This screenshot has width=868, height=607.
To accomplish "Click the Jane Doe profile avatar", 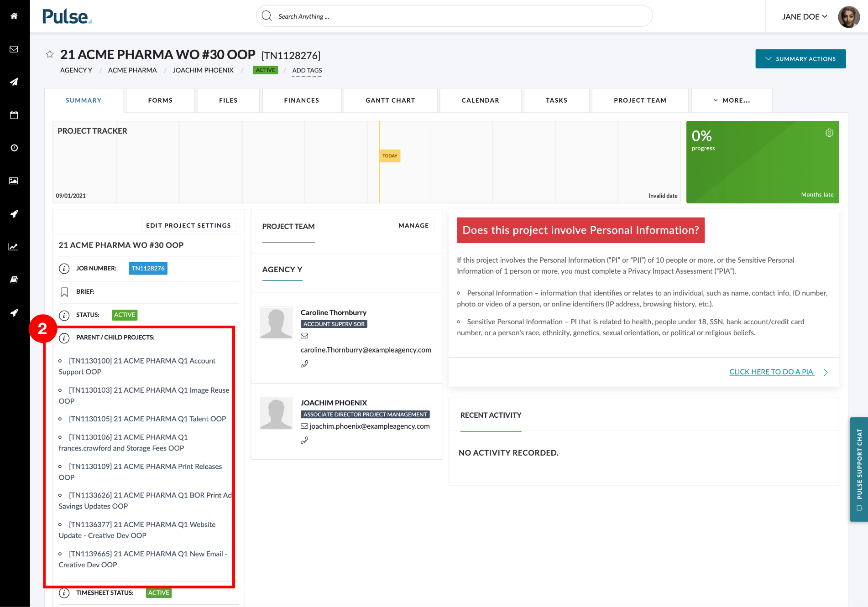I will [849, 17].
